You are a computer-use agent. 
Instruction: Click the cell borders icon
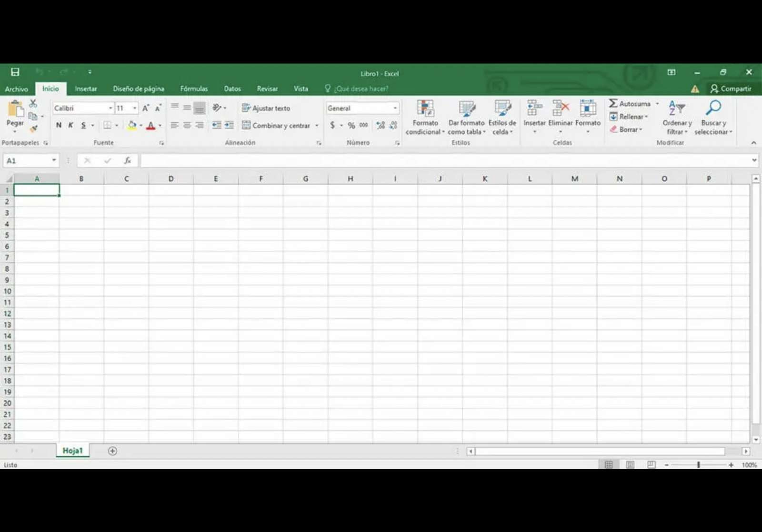tap(108, 125)
